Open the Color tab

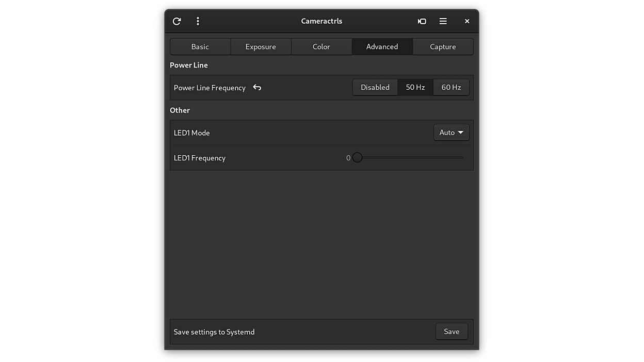[321, 46]
